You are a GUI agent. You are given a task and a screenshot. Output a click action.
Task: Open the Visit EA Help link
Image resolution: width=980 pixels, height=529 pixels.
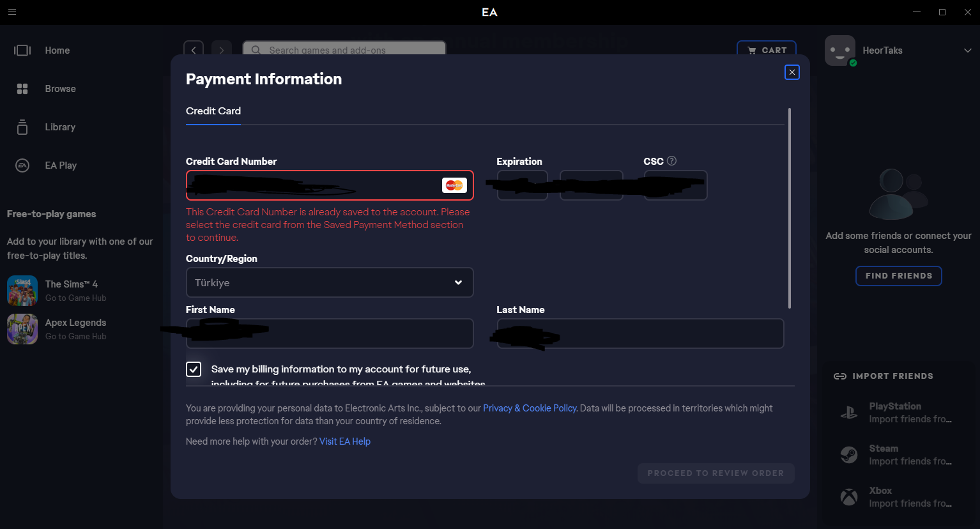[345, 441]
